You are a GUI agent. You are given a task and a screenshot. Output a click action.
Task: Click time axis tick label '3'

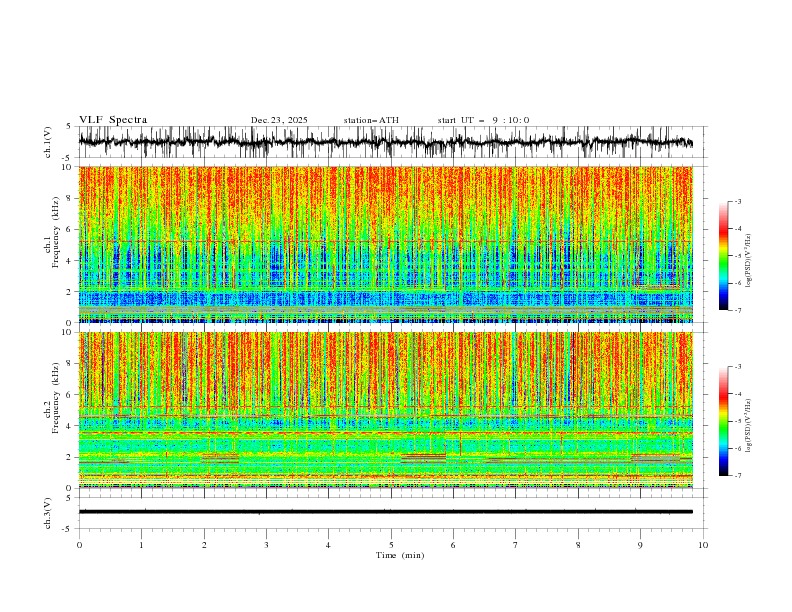pos(266,545)
